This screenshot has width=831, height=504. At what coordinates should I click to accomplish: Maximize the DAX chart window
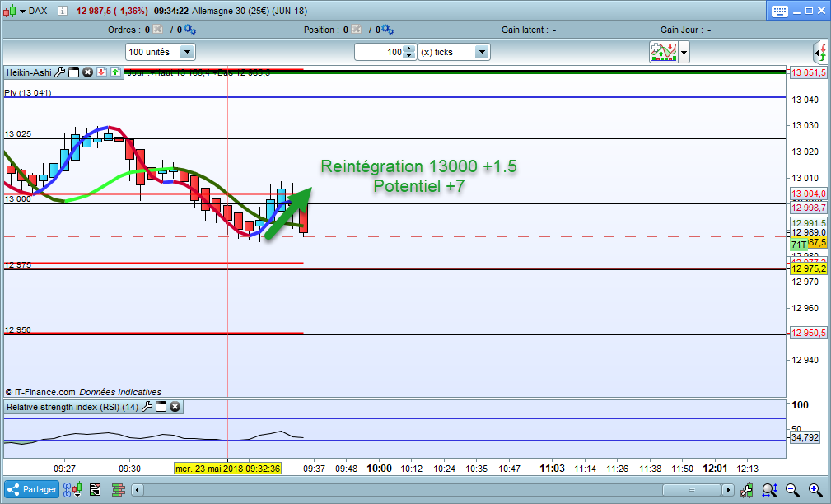(810, 11)
